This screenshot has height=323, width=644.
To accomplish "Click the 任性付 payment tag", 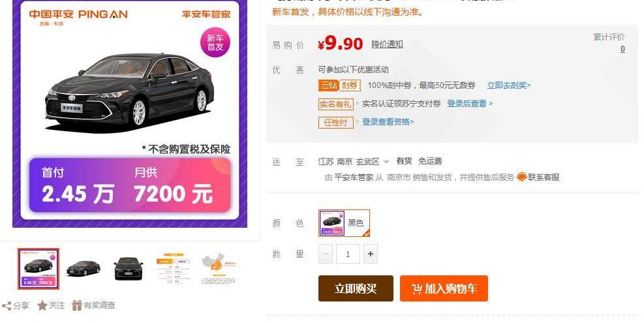I will tap(335, 122).
